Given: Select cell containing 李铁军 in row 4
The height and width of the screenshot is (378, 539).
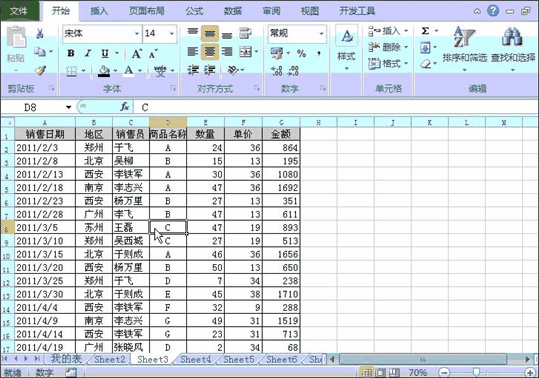Looking at the screenshot, I should 131,174.
